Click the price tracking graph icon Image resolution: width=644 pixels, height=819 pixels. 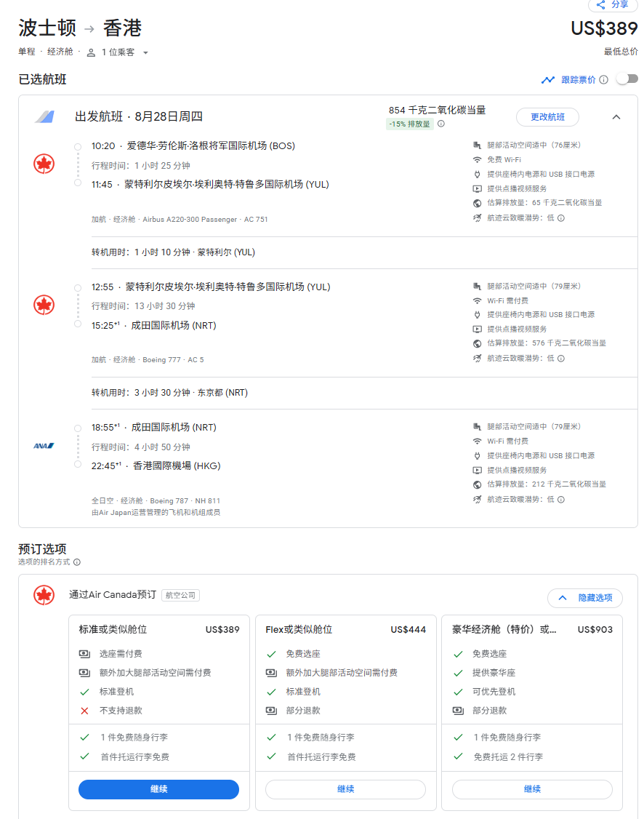coord(547,80)
